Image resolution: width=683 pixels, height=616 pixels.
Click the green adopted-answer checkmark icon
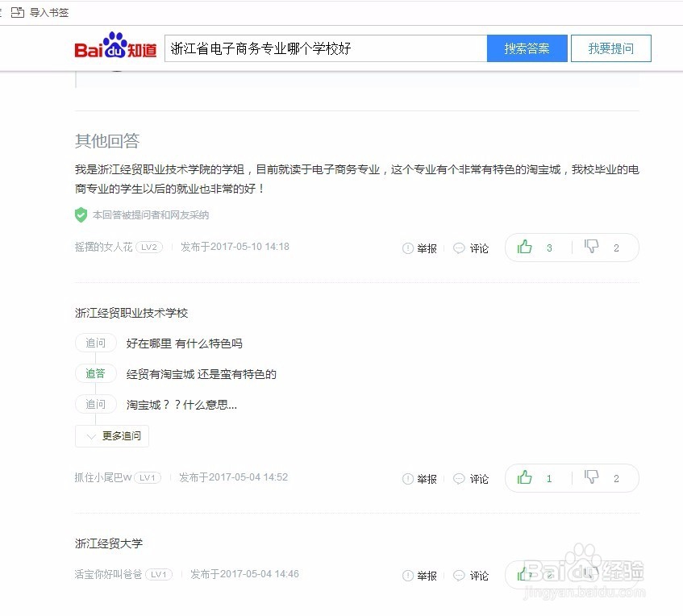tap(81, 214)
